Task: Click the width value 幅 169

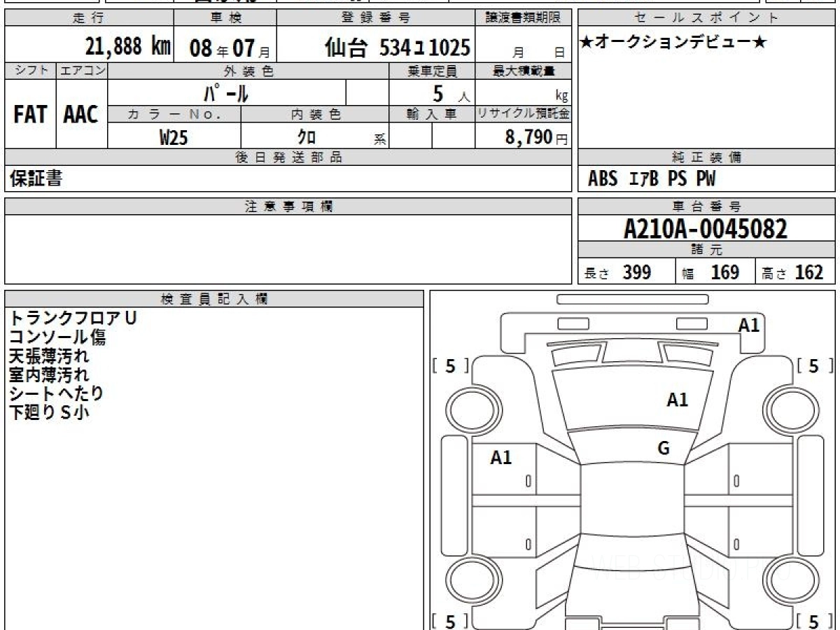Action: (711, 272)
